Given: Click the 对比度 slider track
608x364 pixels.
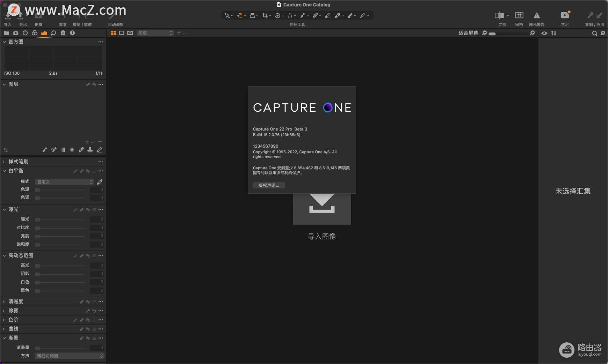Looking at the screenshot, I should (x=60, y=228).
